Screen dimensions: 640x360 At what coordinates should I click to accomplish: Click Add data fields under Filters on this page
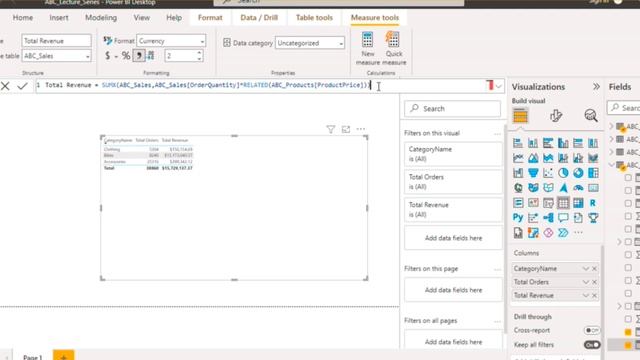click(453, 290)
